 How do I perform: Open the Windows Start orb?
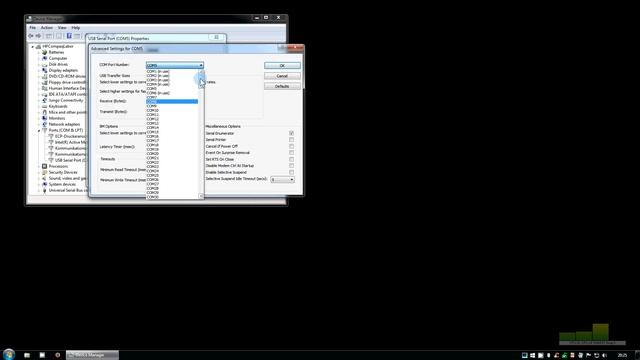[9, 354]
